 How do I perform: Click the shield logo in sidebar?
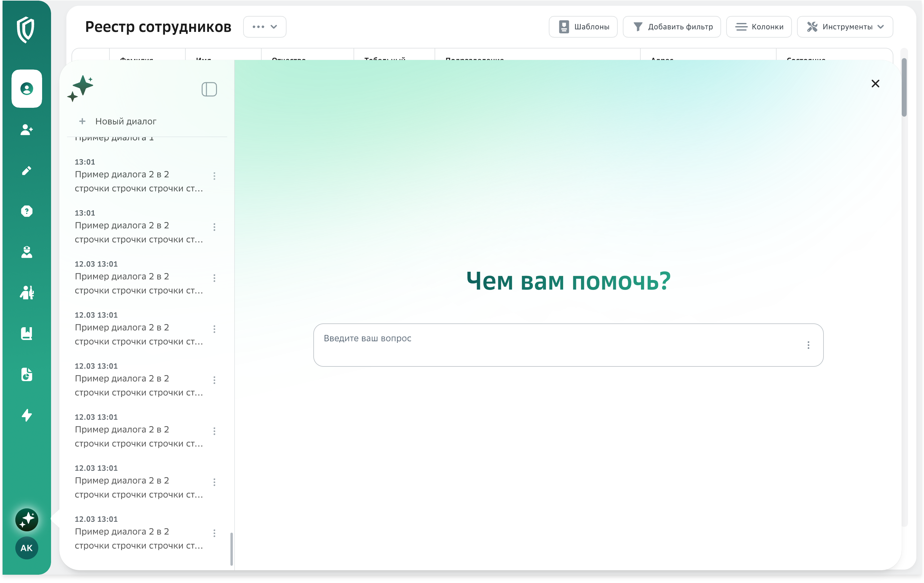coord(26,30)
